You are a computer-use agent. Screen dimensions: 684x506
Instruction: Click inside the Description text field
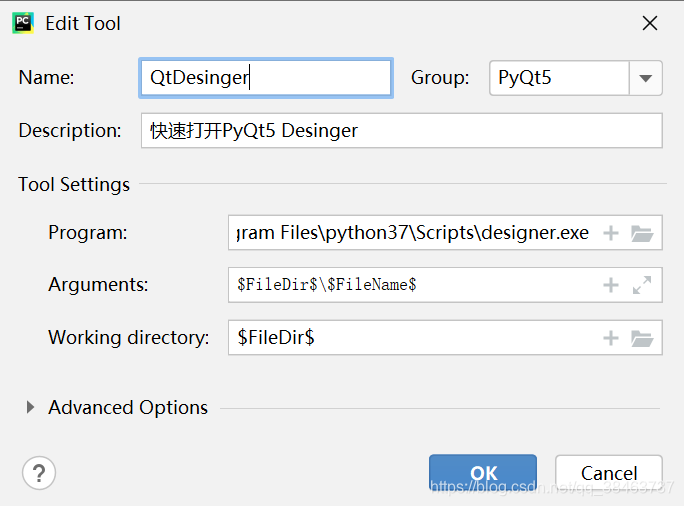point(402,130)
